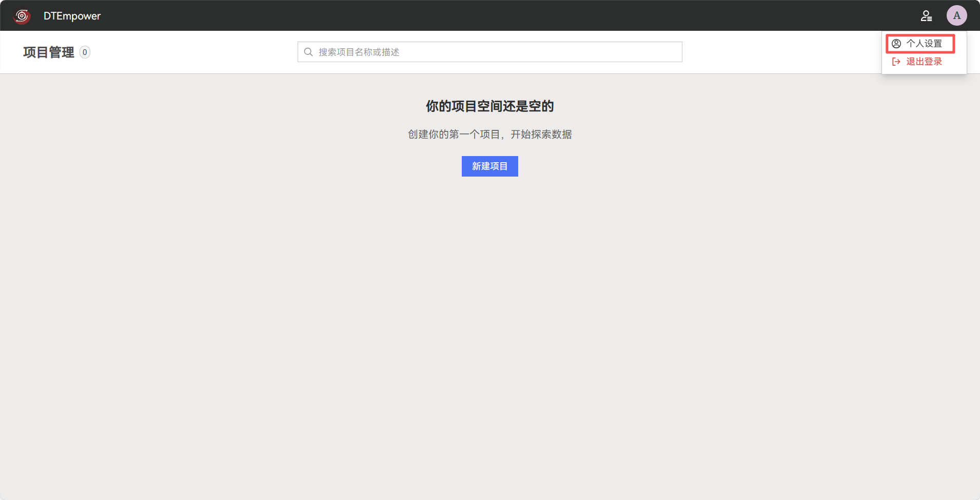
Task: Open the user management icon in header
Action: [926, 16]
